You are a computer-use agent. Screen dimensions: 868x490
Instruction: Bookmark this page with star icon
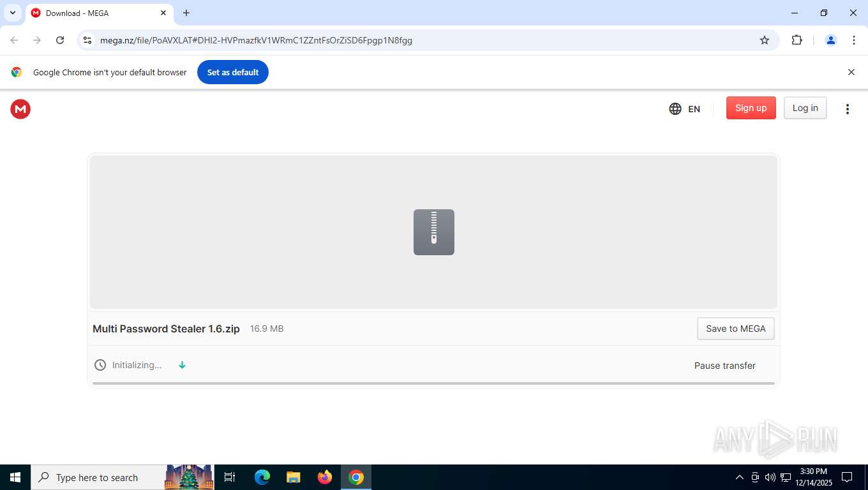click(765, 40)
